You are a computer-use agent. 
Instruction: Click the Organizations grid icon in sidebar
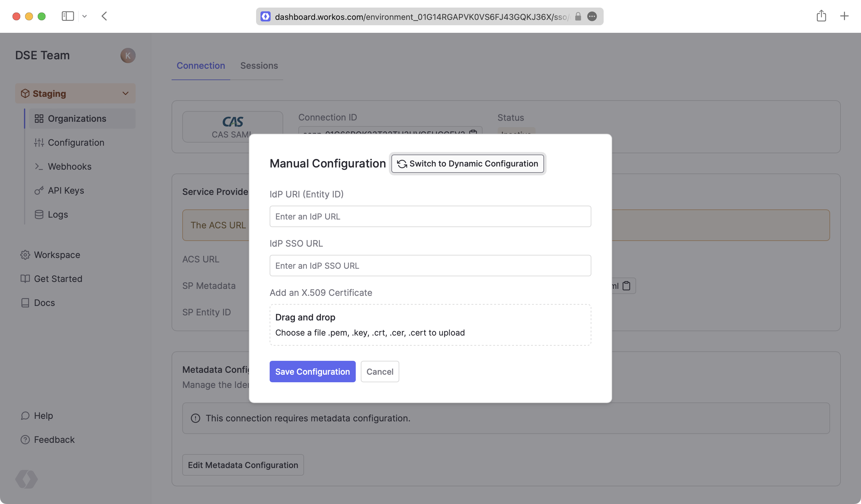point(39,119)
